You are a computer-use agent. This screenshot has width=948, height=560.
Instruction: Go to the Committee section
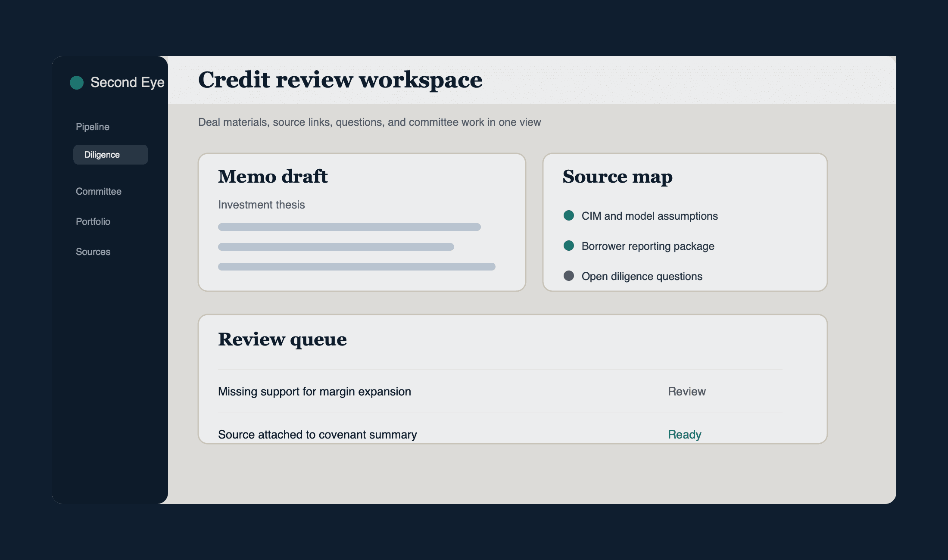99,191
